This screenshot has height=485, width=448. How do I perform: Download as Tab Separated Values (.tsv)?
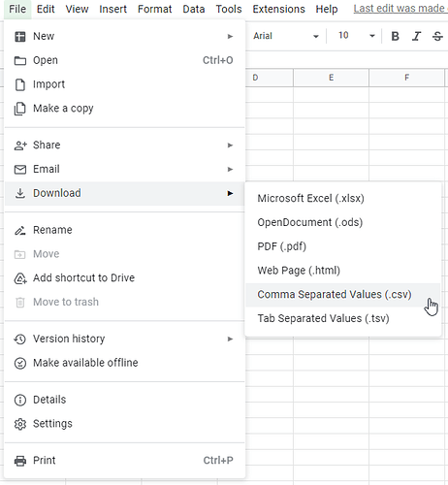tap(343, 318)
